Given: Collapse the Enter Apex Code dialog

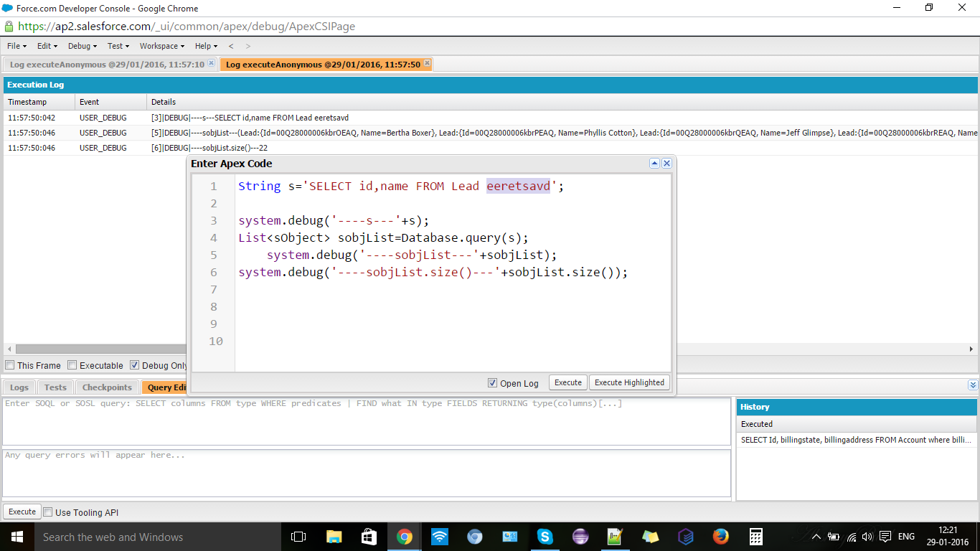Looking at the screenshot, I should pos(654,164).
